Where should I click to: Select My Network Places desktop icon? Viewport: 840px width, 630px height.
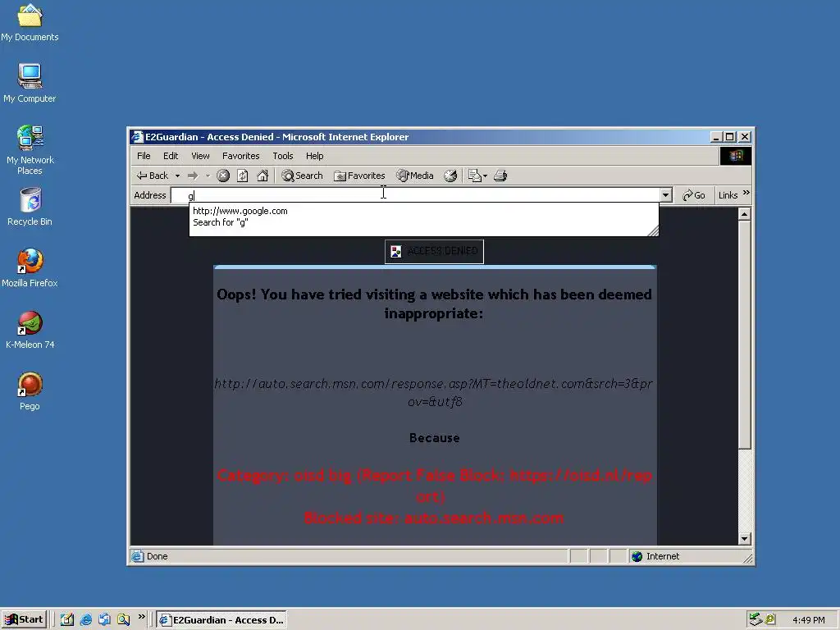point(30,150)
